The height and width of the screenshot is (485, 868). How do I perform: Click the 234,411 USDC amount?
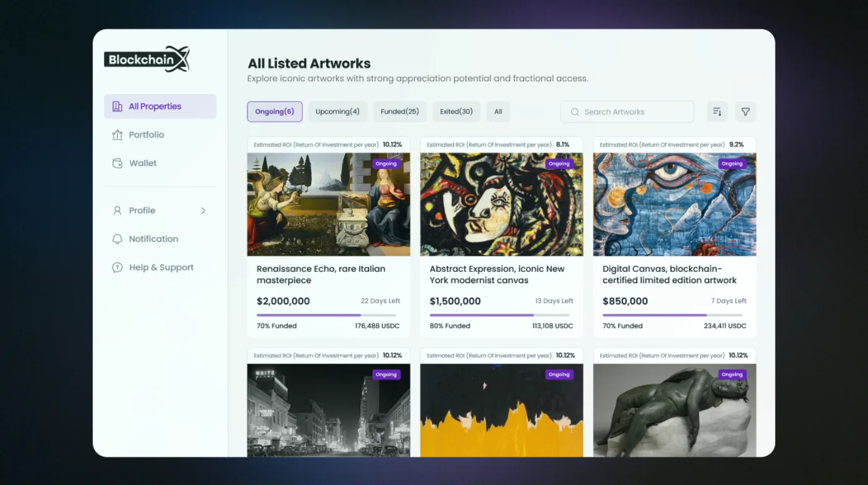pos(725,326)
